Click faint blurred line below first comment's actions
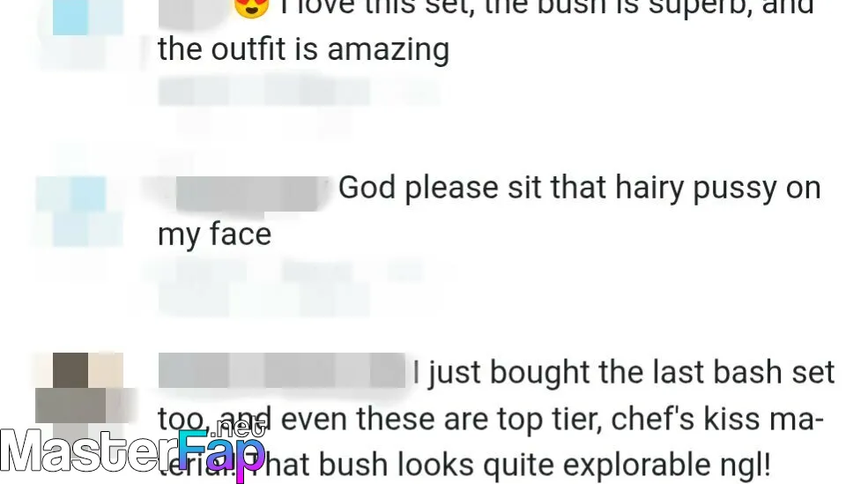This screenshot has height=484, width=868. coord(266,121)
